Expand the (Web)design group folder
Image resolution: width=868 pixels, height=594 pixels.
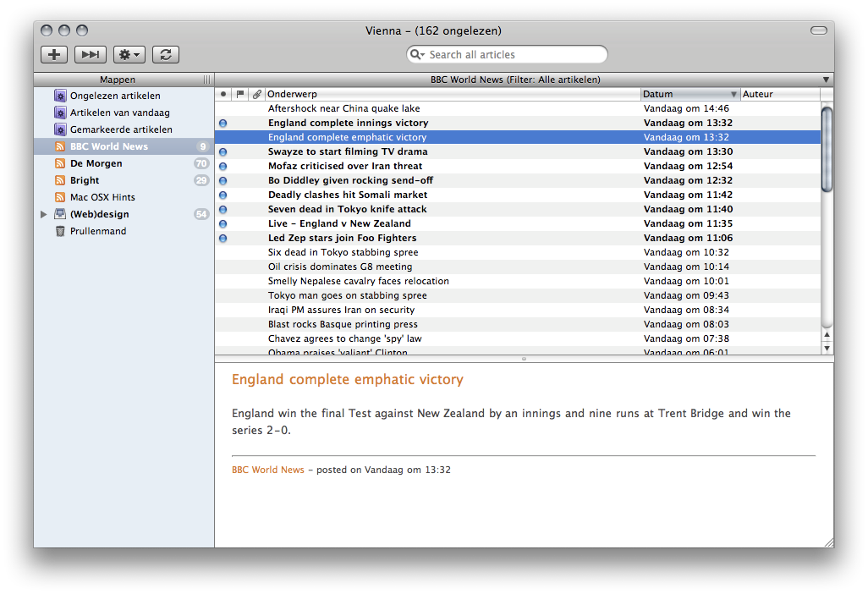tap(44, 214)
